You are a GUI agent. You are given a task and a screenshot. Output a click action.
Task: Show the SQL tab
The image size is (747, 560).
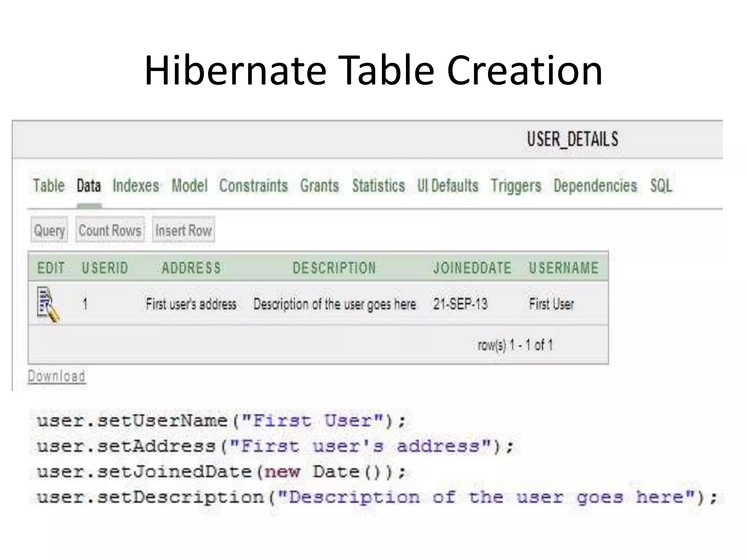click(x=661, y=186)
